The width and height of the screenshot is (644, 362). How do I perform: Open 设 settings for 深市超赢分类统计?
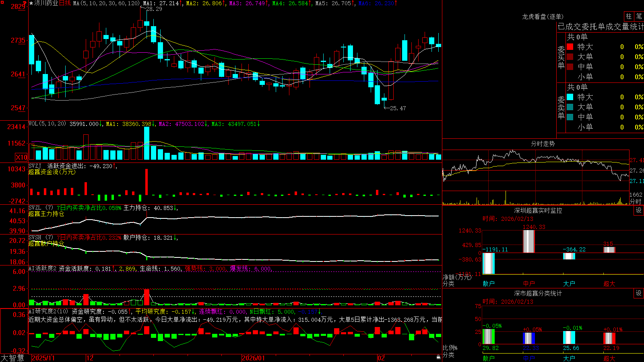click(x=639, y=293)
